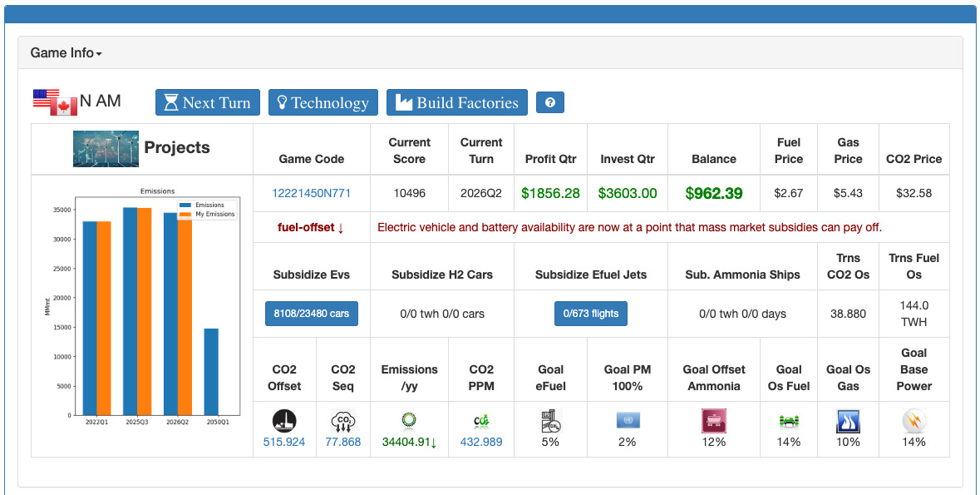Collapse the fuel-offset notice arrow
This screenshot has width=980, height=495.
click(x=337, y=226)
